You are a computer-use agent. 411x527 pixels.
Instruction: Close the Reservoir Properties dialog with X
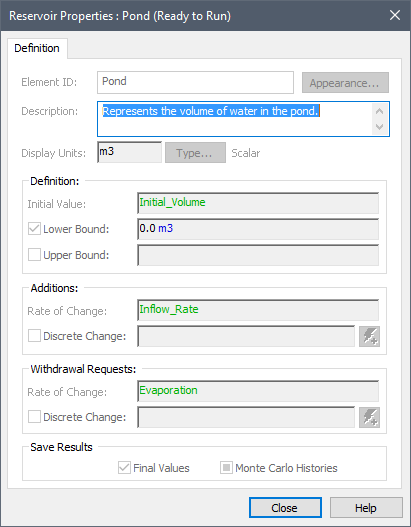pos(395,15)
